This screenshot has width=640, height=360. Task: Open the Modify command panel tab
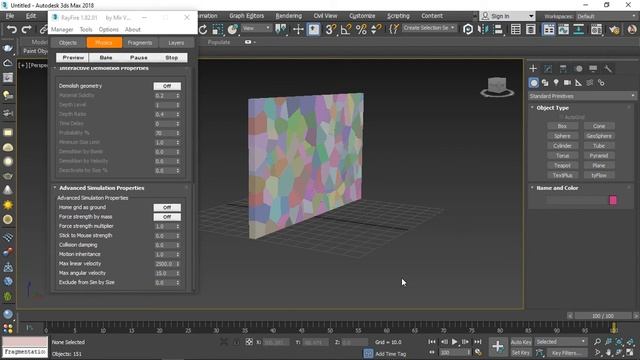[x=548, y=69]
